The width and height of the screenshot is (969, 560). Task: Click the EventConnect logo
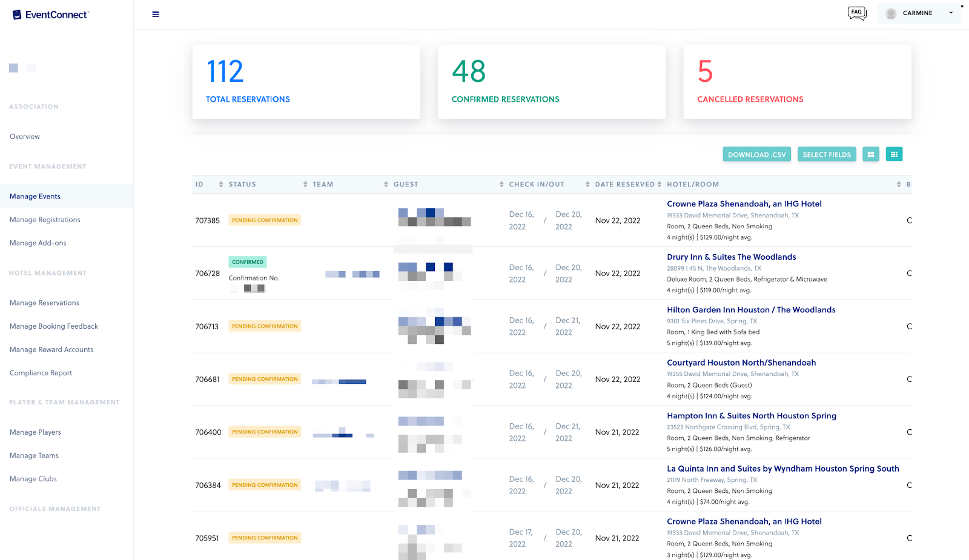tap(51, 15)
